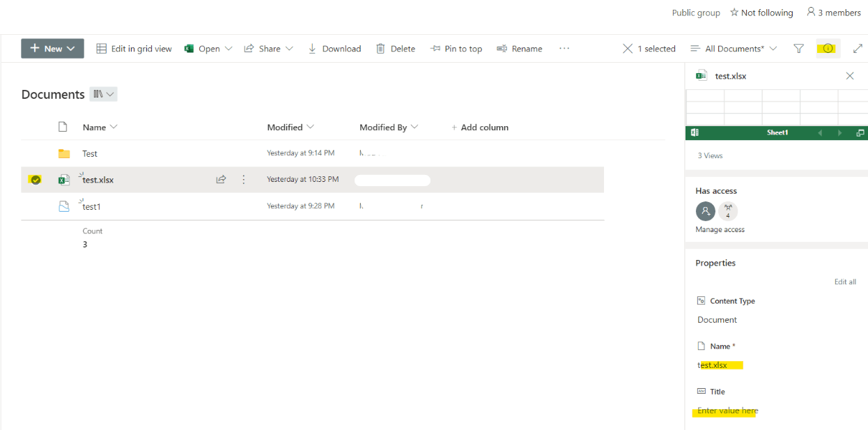Image resolution: width=868 pixels, height=430 pixels.
Task: Open the Modified column header menu
Action: pyautogui.click(x=290, y=128)
